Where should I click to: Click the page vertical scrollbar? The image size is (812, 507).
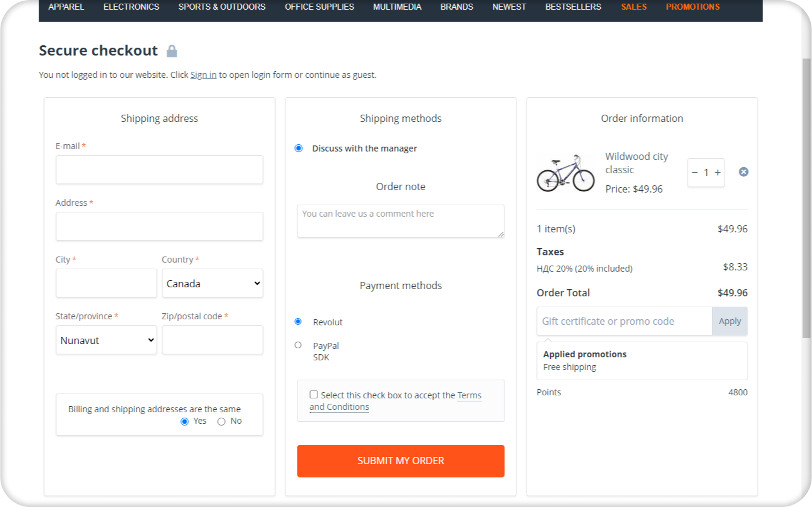click(807, 197)
